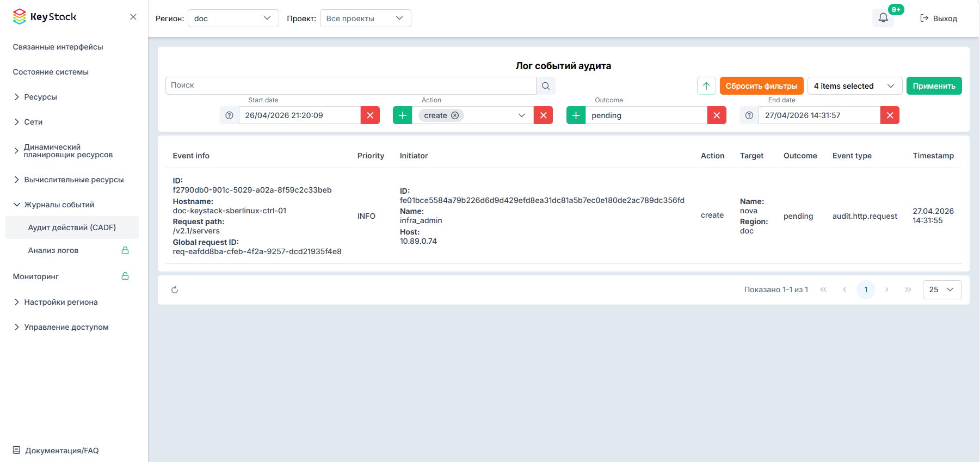The height and width of the screenshot is (462, 980).
Task: Click the Применить button
Action: [934, 86]
